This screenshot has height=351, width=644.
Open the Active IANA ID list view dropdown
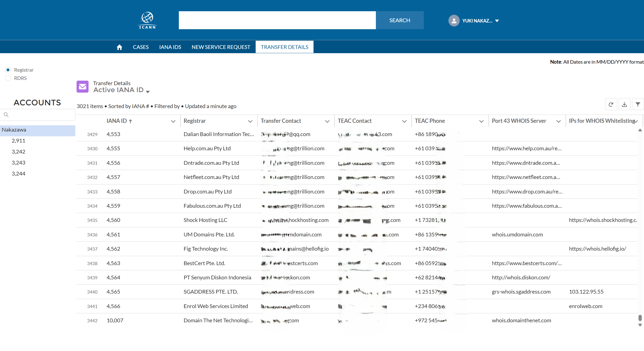[x=148, y=92]
